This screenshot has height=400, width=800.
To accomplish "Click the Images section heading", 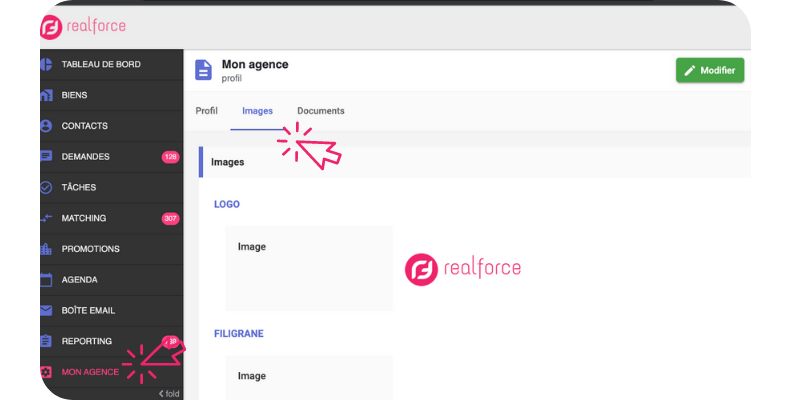I will point(228,162).
